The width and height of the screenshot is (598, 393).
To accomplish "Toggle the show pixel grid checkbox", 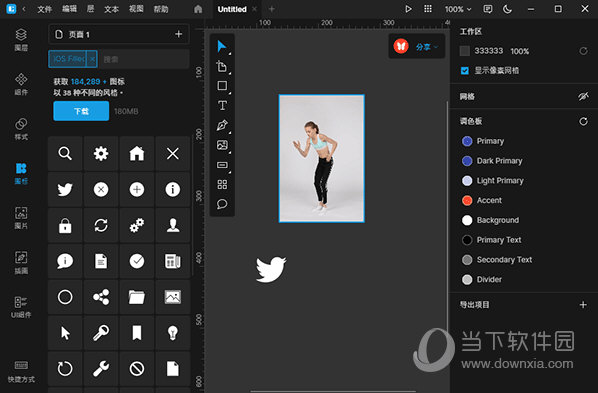I will click(465, 71).
